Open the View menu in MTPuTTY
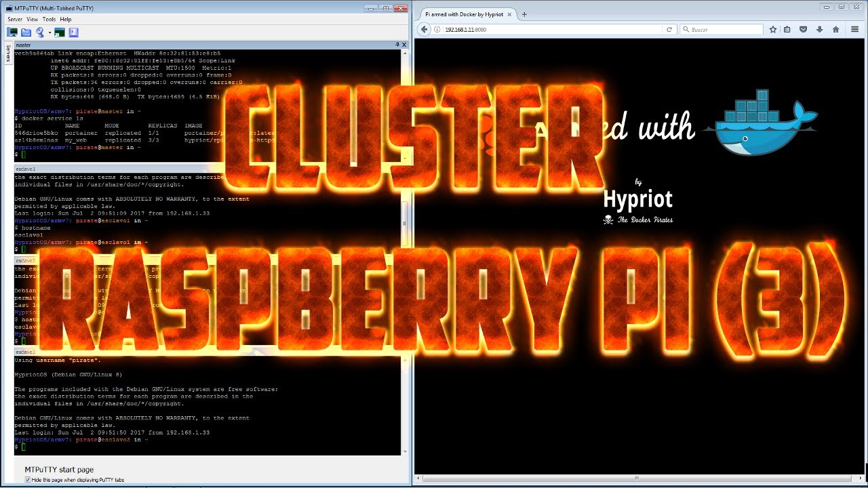The height and width of the screenshot is (488, 868). tap(33, 20)
